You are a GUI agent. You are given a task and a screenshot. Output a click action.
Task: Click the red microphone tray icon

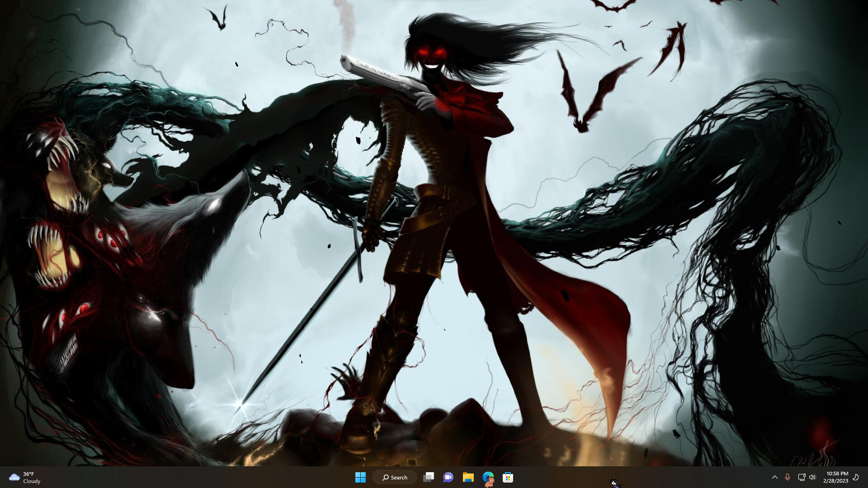(788, 477)
